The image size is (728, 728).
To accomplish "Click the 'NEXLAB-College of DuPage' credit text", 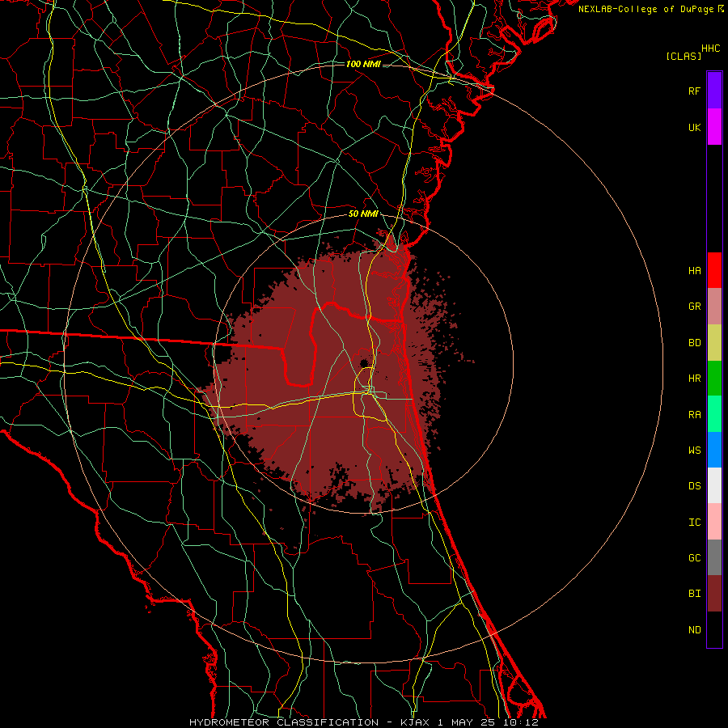I will coord(647,9).
